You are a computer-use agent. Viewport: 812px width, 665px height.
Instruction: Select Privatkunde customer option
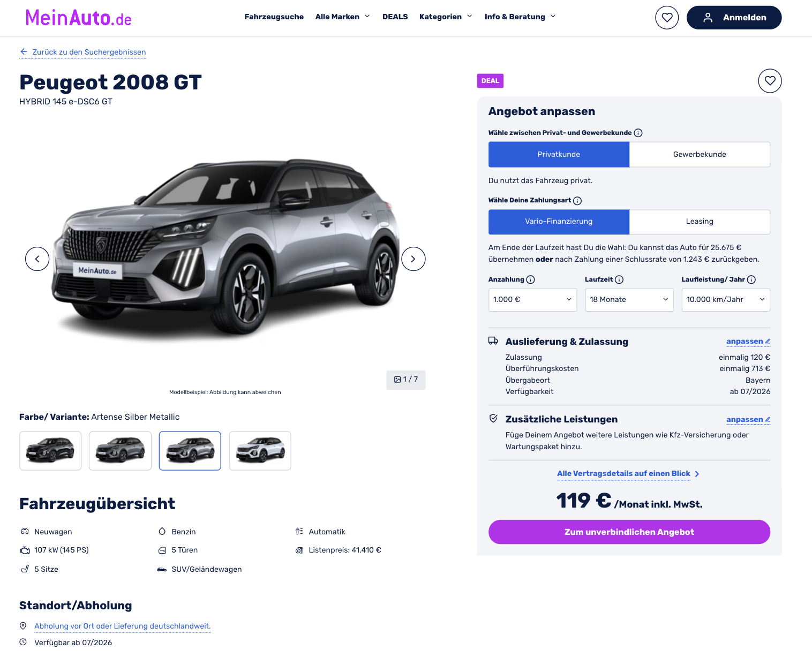tap(559, 154)
